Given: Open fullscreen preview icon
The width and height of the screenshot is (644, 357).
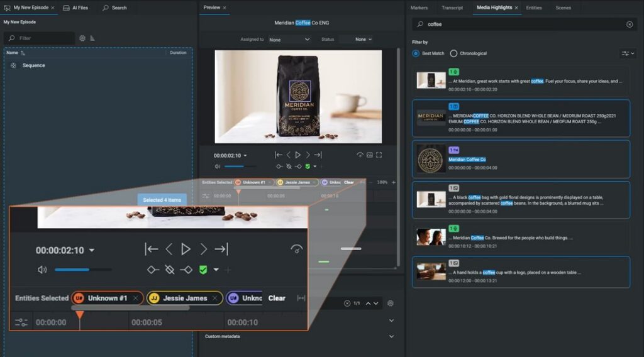Looking at the screenshot, I should 379,155.
